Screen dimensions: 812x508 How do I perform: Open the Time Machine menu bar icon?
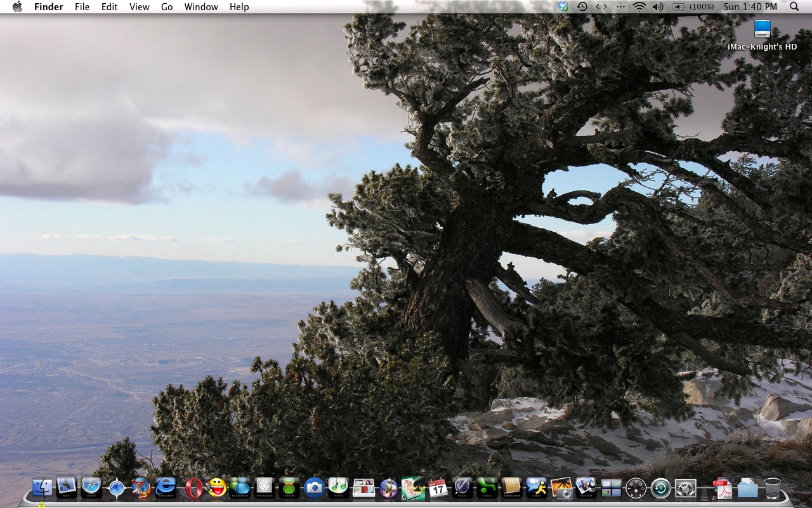582,6
